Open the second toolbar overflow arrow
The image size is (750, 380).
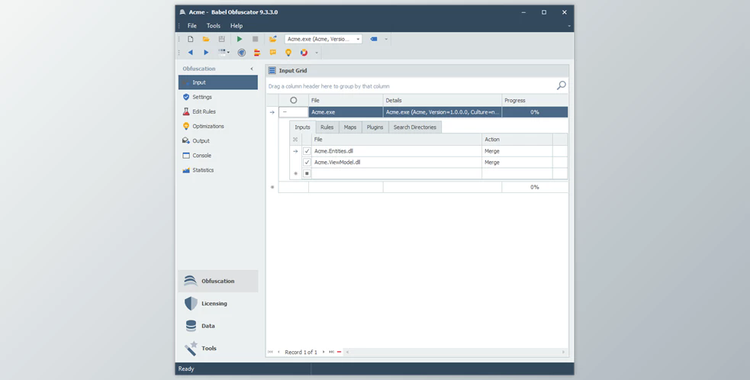[x=317, y=53]
